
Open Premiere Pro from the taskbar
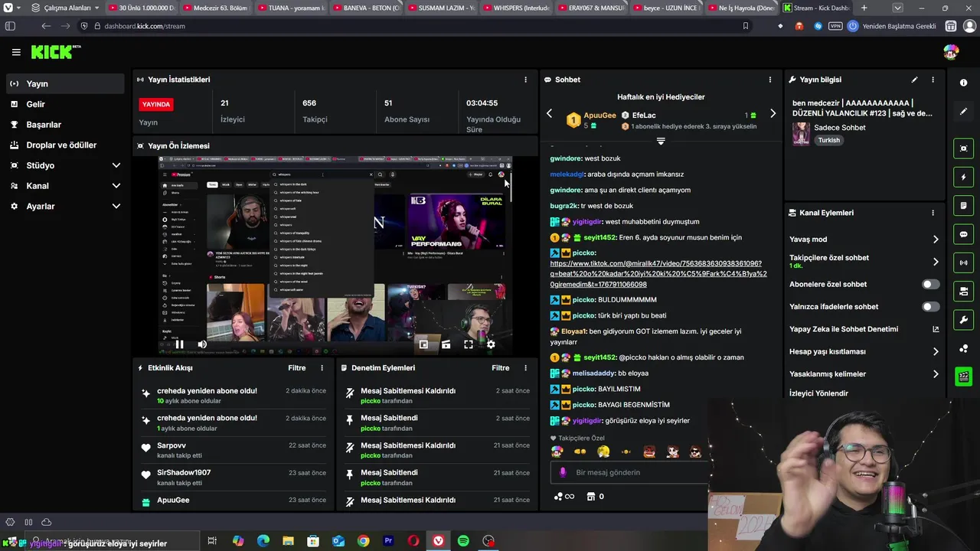point(388,541)
